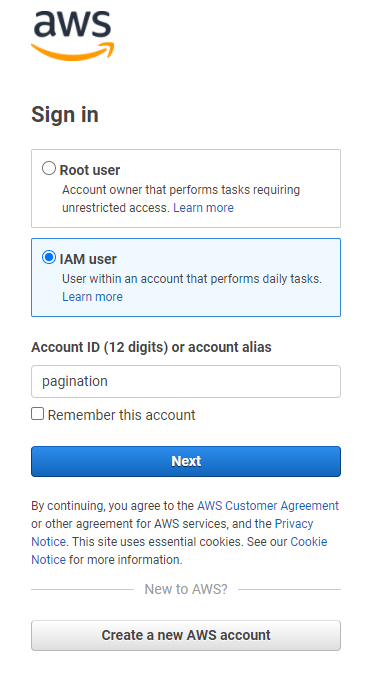Image resolution: width=375 pixels, height=675 pixels.
Task: Click the Root user description about unrestricted access
Action: tap(181, 199)
